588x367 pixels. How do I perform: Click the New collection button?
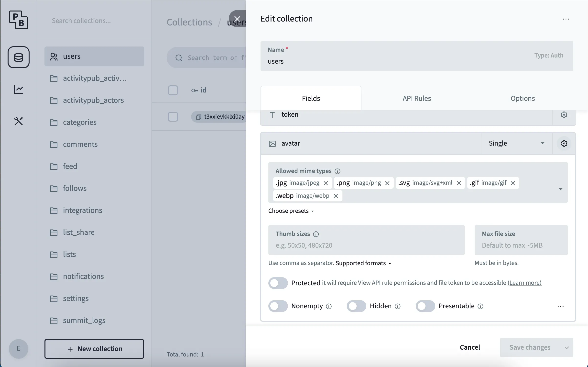click(94, 349)
